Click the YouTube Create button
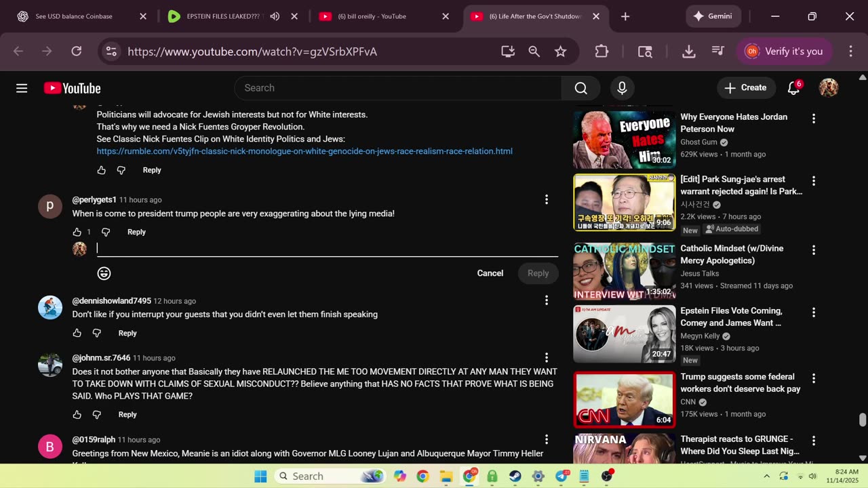The height and width of the screenshot is (488, 868). 745,88
